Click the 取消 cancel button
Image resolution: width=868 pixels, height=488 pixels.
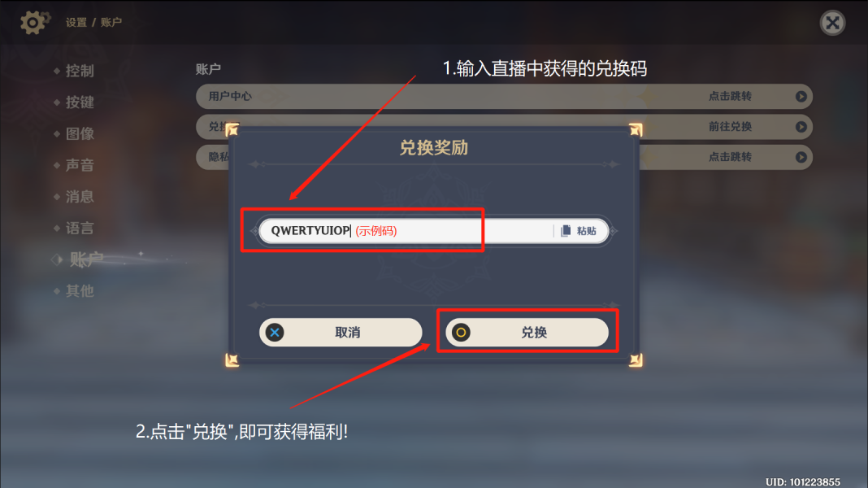click(341, 333)
